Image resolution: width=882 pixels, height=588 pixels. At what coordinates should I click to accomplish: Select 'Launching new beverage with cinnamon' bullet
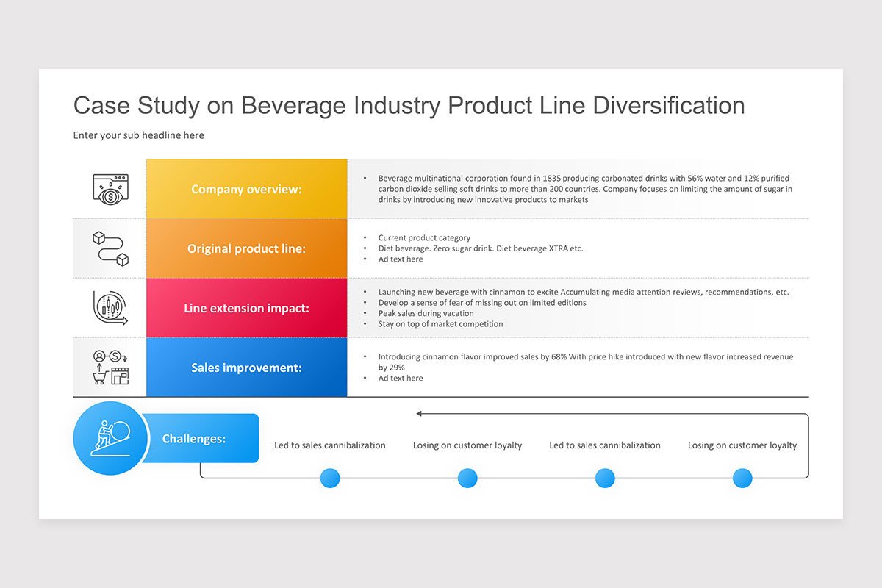584,292
